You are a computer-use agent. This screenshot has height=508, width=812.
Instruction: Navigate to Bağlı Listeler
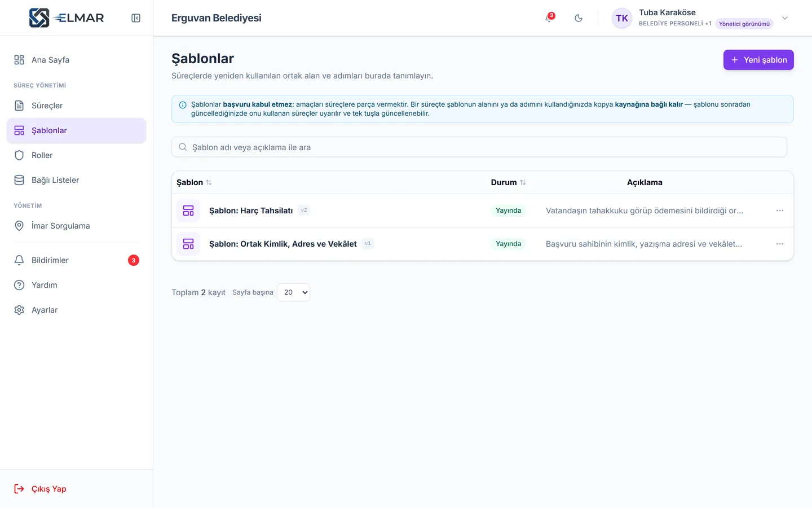76,180
